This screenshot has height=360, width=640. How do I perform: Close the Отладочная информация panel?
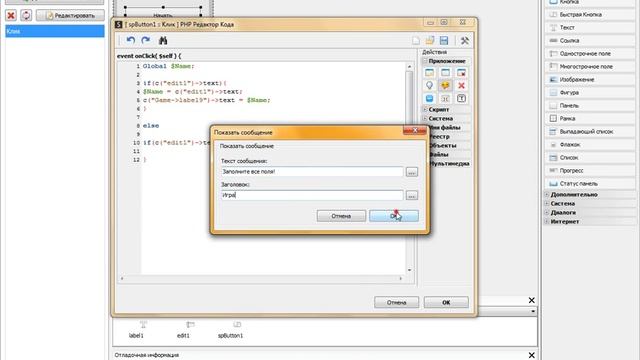[x=531, y=355]
